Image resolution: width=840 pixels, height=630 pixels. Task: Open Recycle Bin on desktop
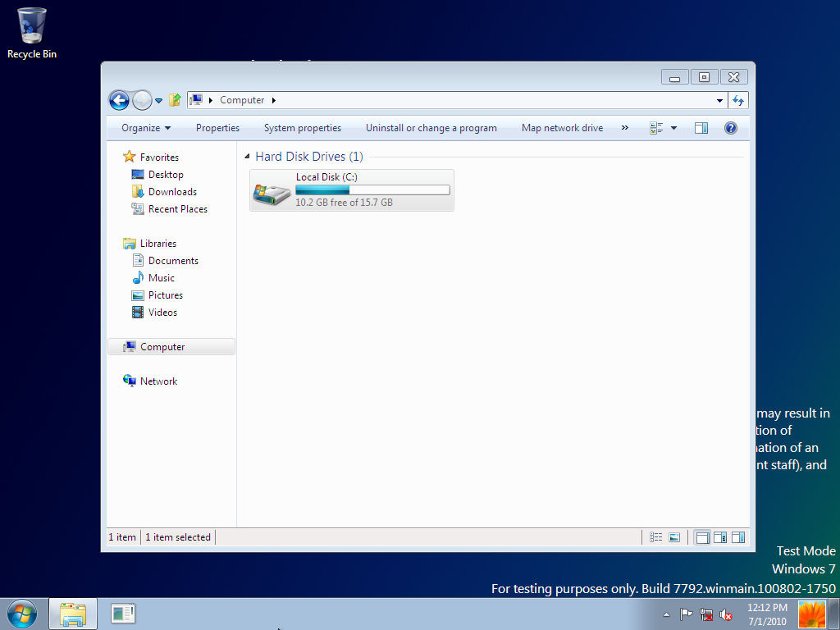click(x=32, y=33)
